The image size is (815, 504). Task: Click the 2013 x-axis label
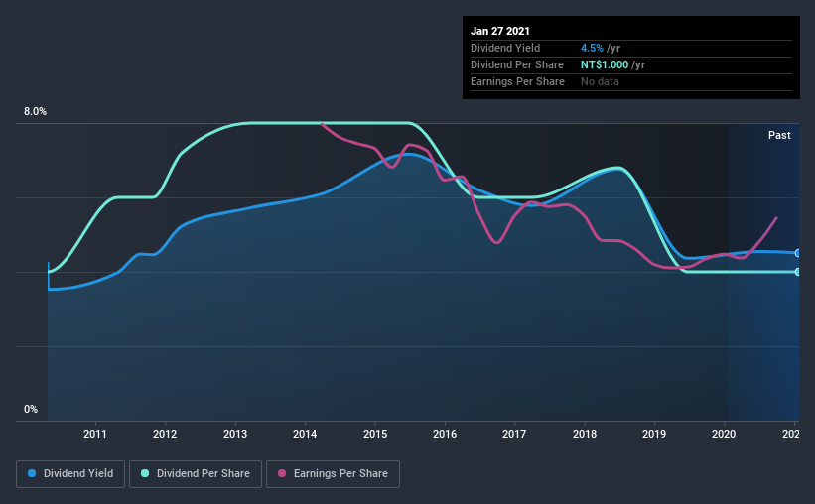235,434
